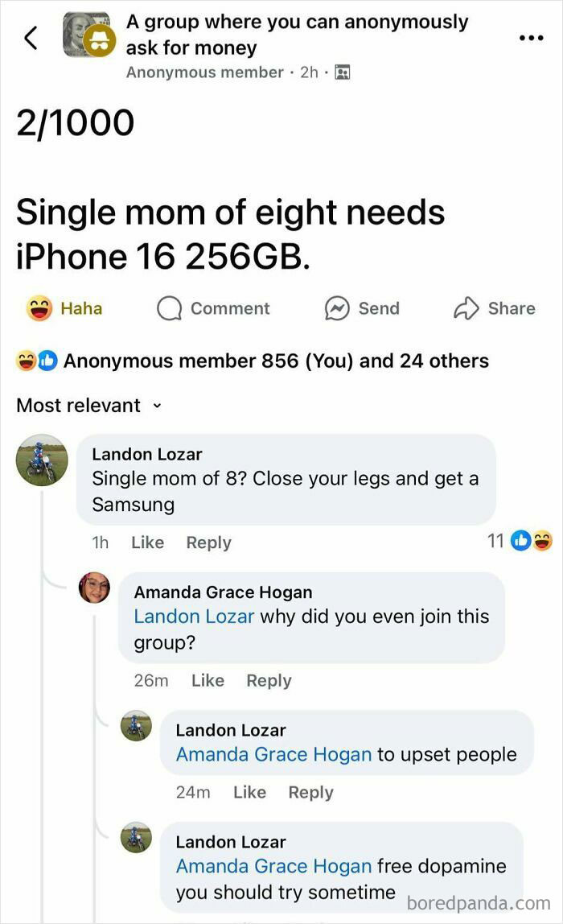Send post via Messenger icon
This screenshot has width=563, height=924.
coord(362,308)
